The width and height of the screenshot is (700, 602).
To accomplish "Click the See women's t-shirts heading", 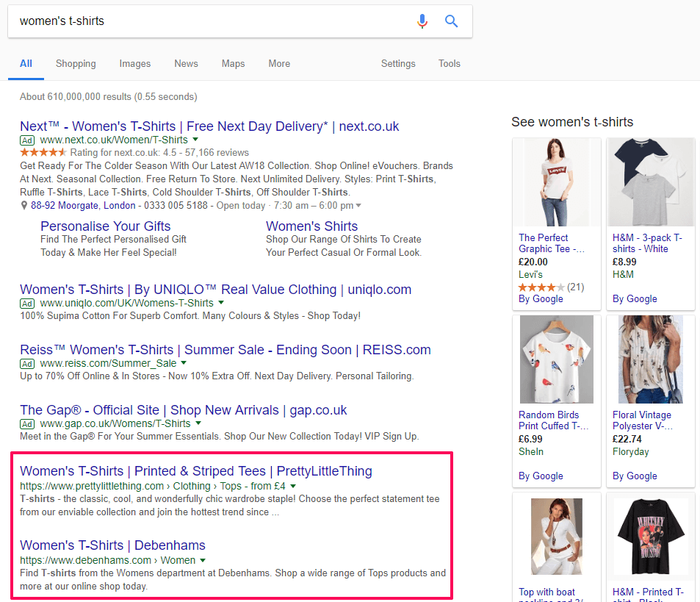I will point(572,122).
